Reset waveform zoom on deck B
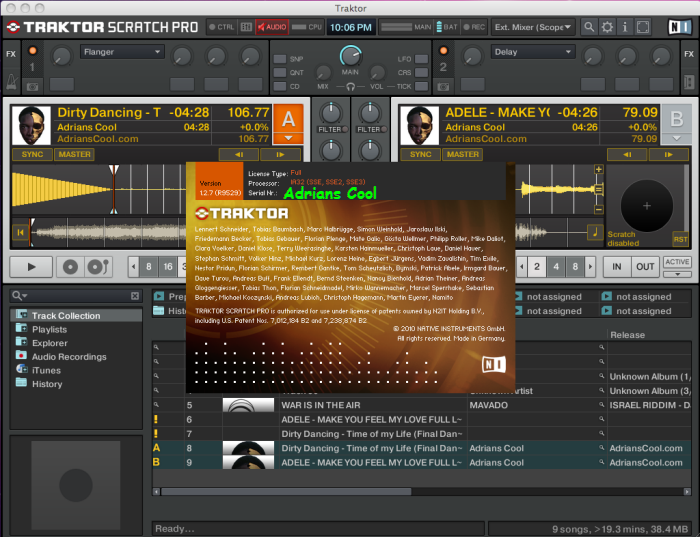The height and width of the screenshot is (537, 700). [x=599, y=189]
